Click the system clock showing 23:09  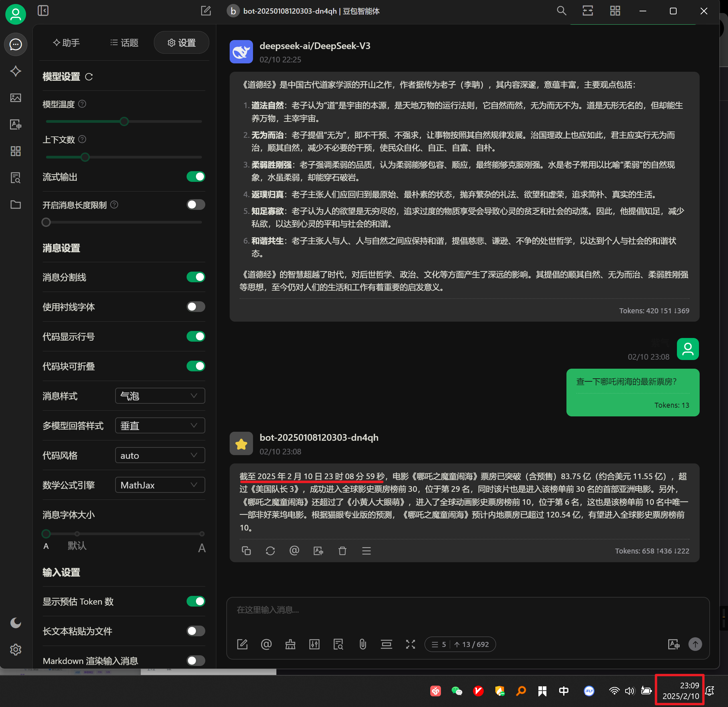pos(681,691)
